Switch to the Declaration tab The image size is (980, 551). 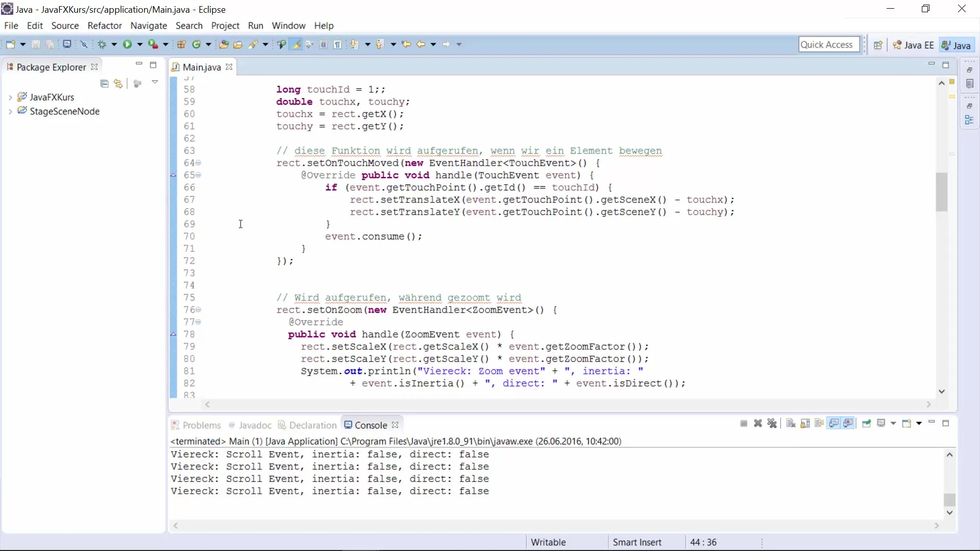[x=307, y=425]
